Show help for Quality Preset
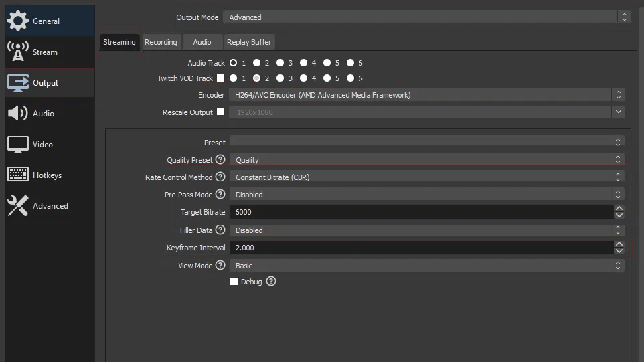This screenshot has width=644, height=362. [x=220, y=159]
